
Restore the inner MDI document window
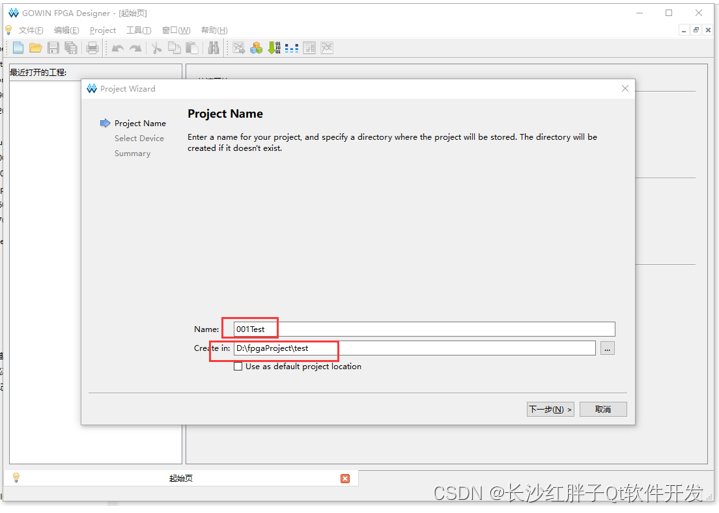click(x=696, y=30)
